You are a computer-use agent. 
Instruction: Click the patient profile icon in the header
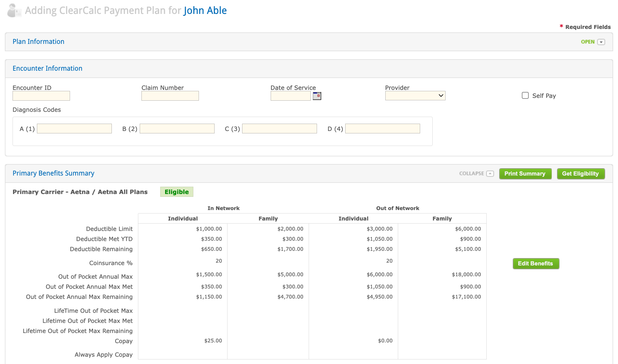click(x=13, y=10)
